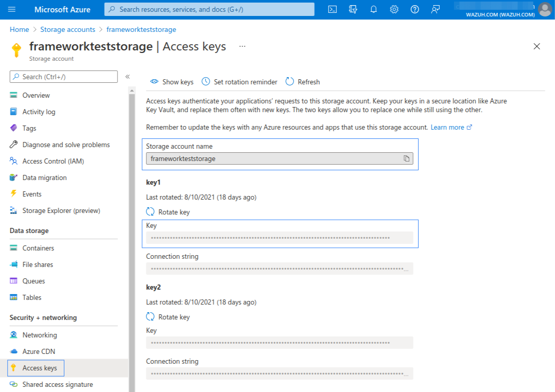
Task: Click the Azure CDN cloud icon
Action: 13,351
